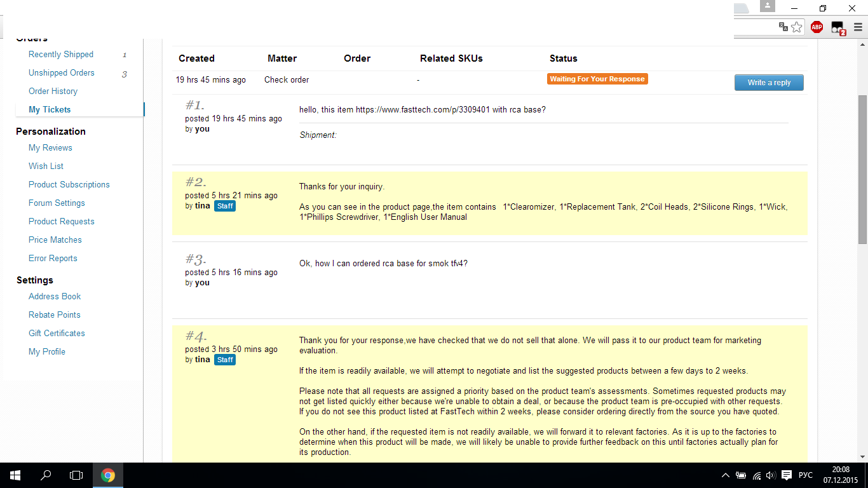Click the Write a reply button
The height and width of the screenshot is (488, 868).
coord(769,83)
